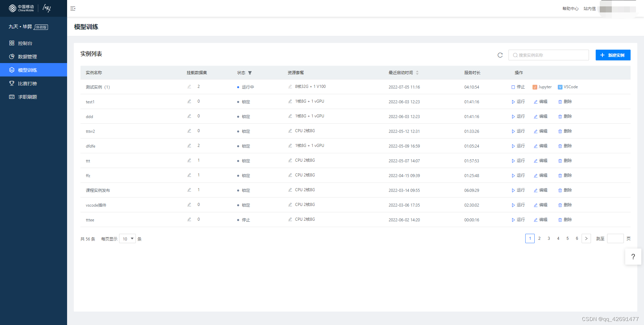Open the help question mark widget
Viewport: 644px width, 325px height.
click(633, 257)
